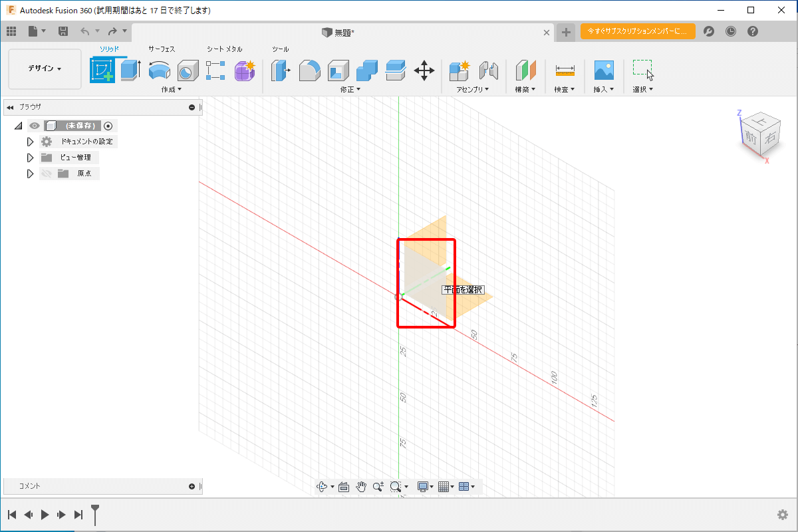Open the Insert image tool
The height and width of the screenshot is (532, 798).
coord(603,70)
